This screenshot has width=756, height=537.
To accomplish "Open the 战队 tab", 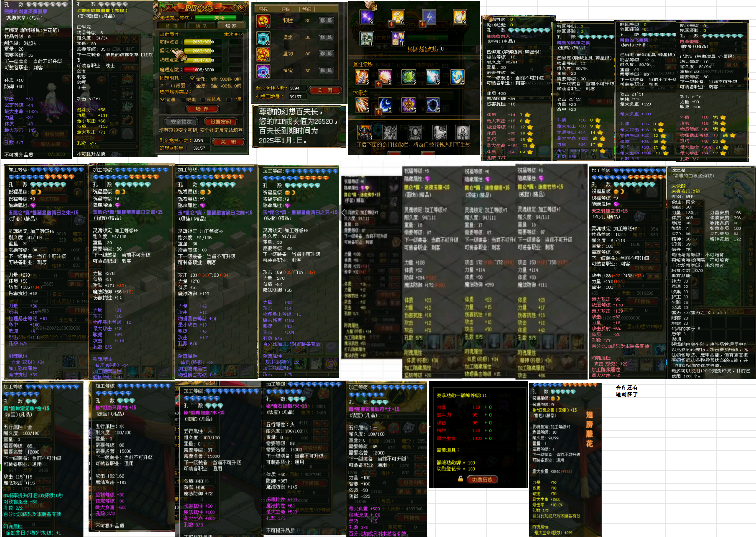I will click(x=201, y=26).
